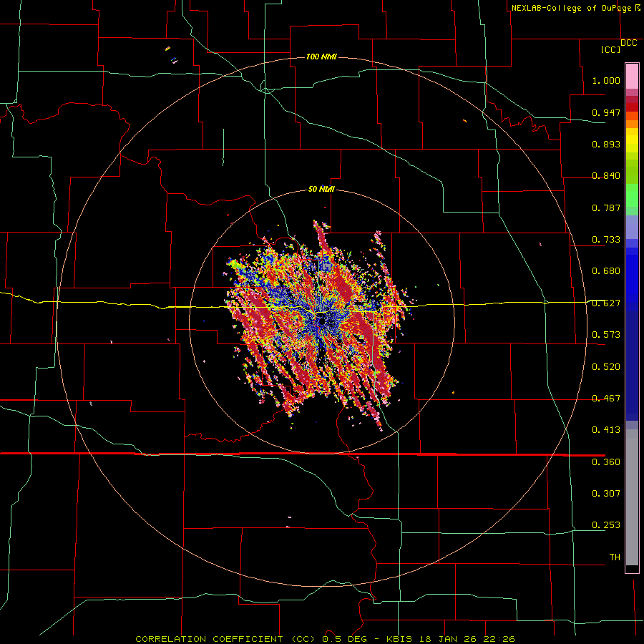Click the DCC label above the color bar
644x644 pixels.
629,43
